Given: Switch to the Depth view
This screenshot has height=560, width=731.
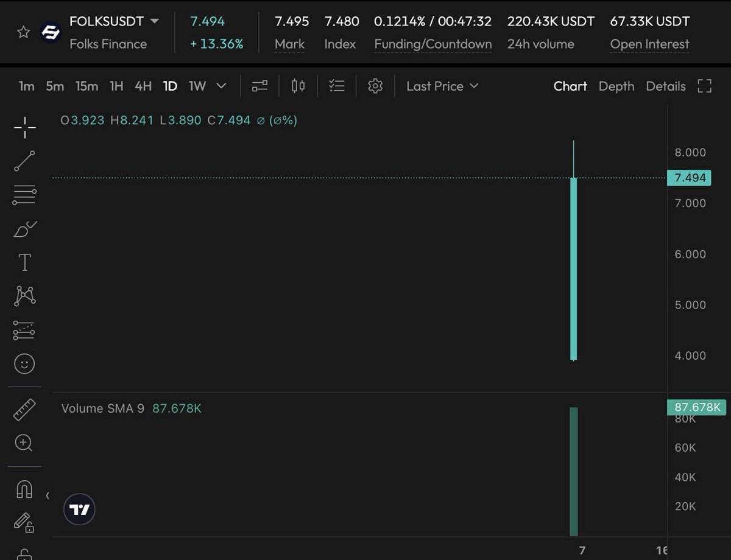Looking at the screenshot, I should (616, 86).
